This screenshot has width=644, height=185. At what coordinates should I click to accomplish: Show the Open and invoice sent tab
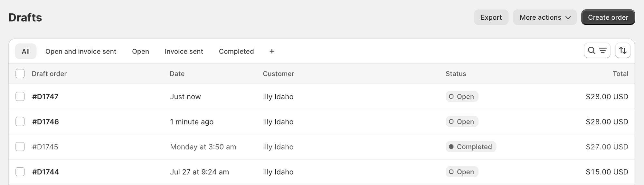80,52
